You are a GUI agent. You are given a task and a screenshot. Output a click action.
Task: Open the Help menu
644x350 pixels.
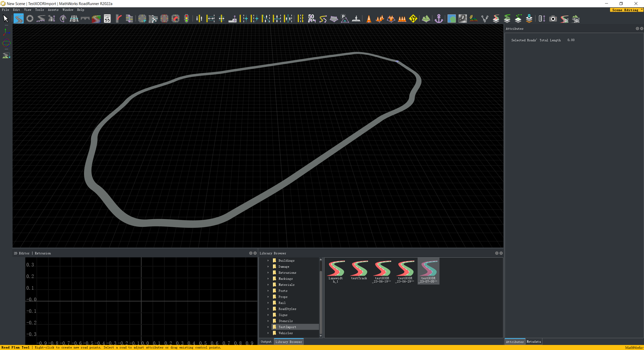click(x=80, y=10)
